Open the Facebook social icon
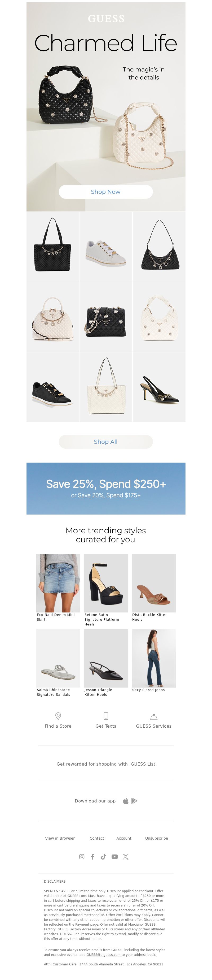Screen dimensions: 212x980 (93, 856)
